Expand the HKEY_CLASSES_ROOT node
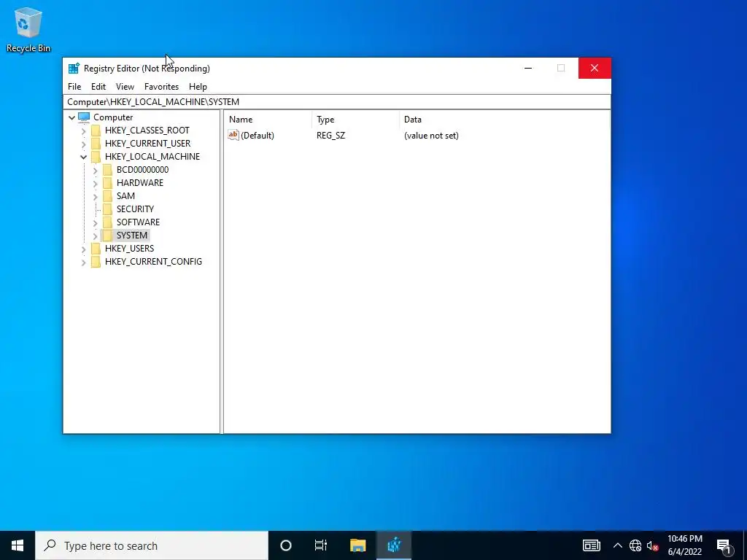The width and height of the screenshot is (747, 560). click(x=84, y=131)
